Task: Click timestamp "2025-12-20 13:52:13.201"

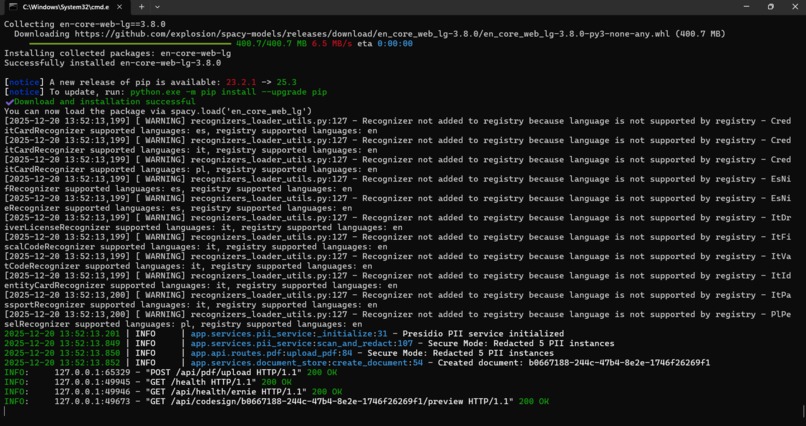Action: [x=62, y=334]
